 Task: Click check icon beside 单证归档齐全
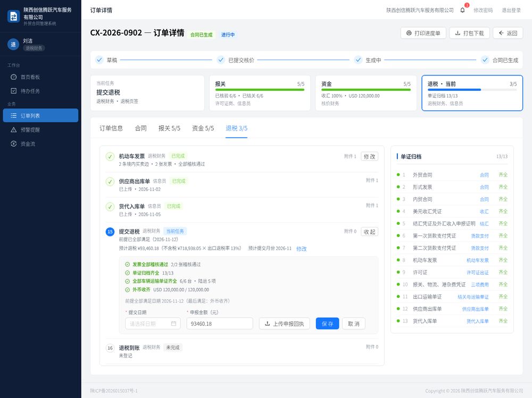[127, 273]
